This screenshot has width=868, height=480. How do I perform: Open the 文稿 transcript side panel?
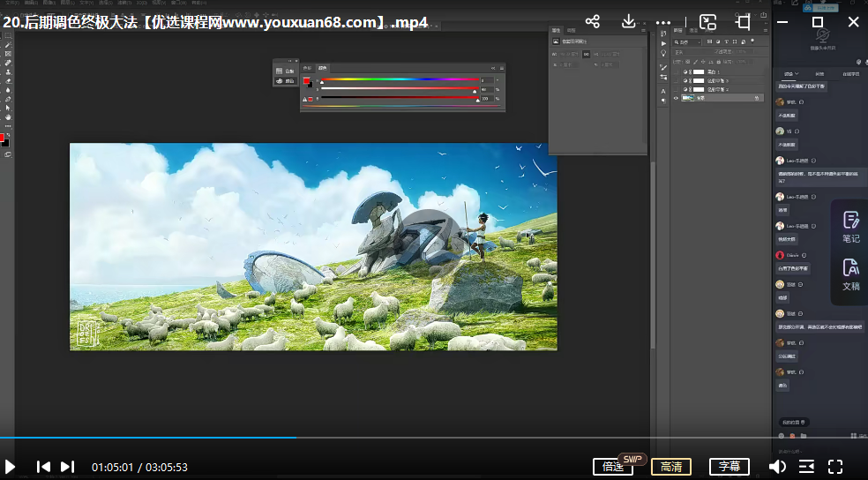(x=850, y=274)
